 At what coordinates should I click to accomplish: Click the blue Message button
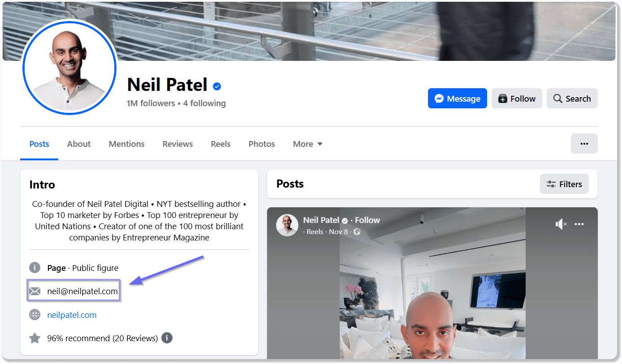click(458, 98)
